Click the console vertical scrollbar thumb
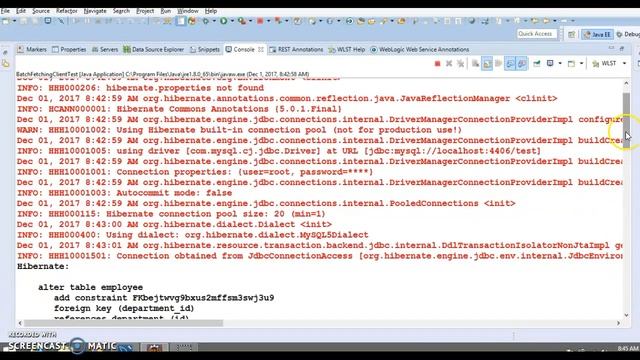 click(x=626, y=120)
